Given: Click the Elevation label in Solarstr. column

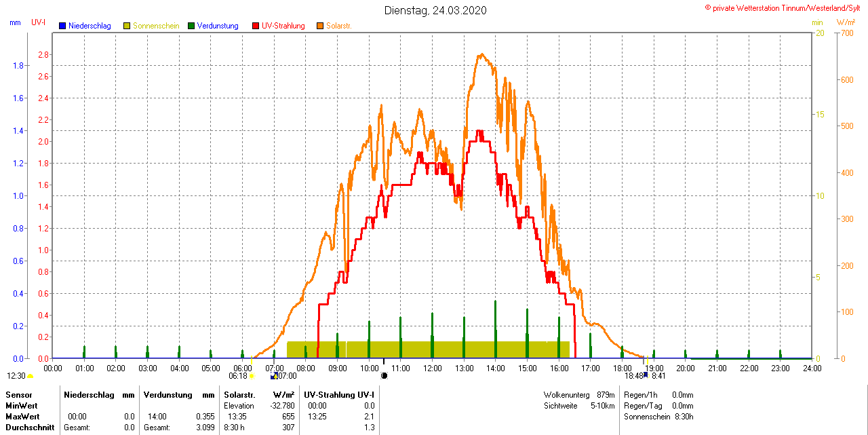Looking at the screenshot, I should tap(239, 406).
